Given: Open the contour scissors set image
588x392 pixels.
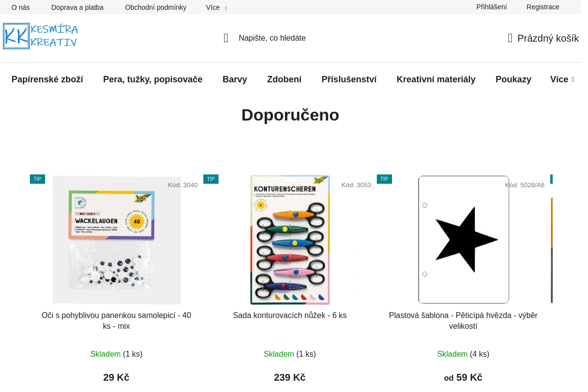Looking at the screenshot, I should (x=290, y=240).
